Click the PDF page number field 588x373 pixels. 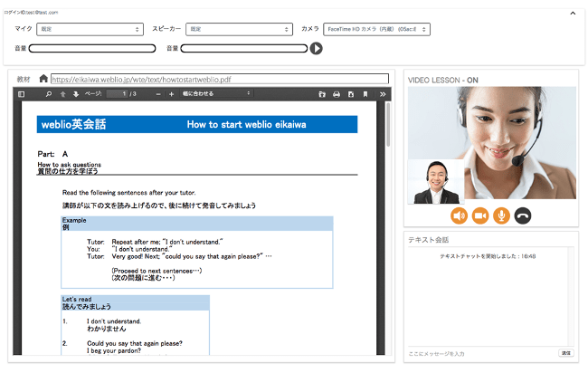118,94
